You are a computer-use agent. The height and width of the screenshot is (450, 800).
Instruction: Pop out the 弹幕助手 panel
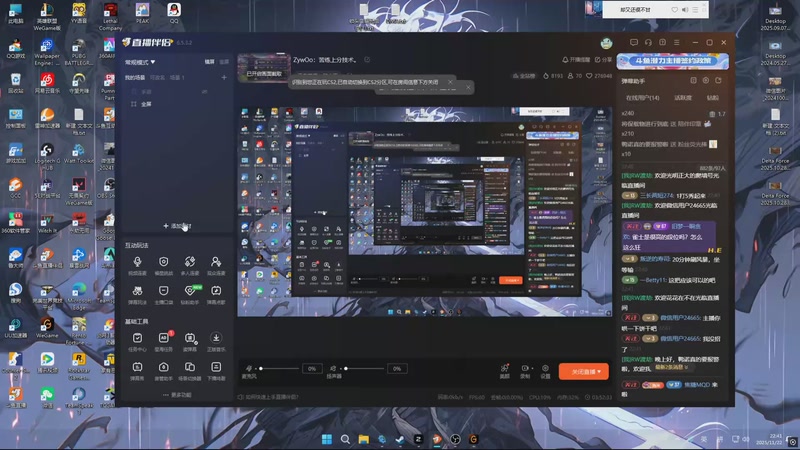click(718, 81)
